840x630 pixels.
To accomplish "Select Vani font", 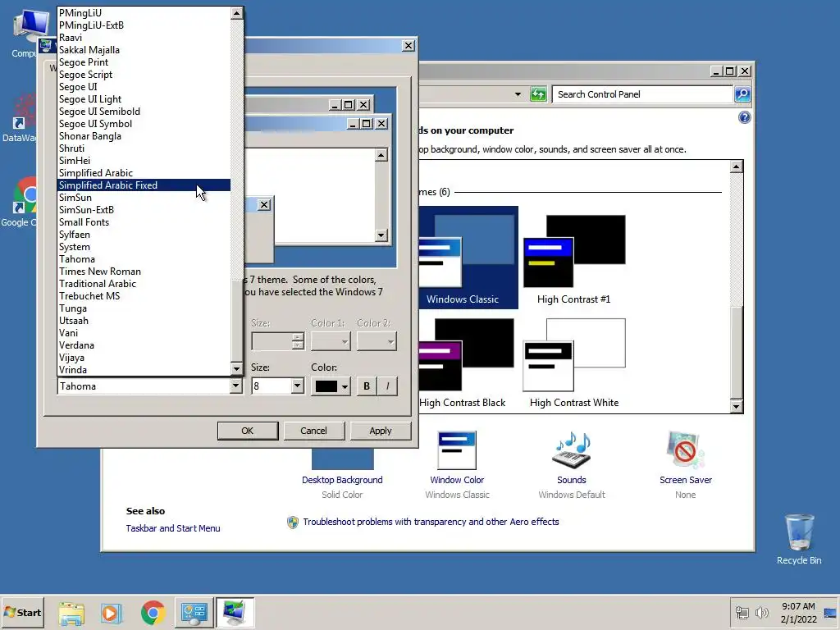I will [x=144, y=333].
